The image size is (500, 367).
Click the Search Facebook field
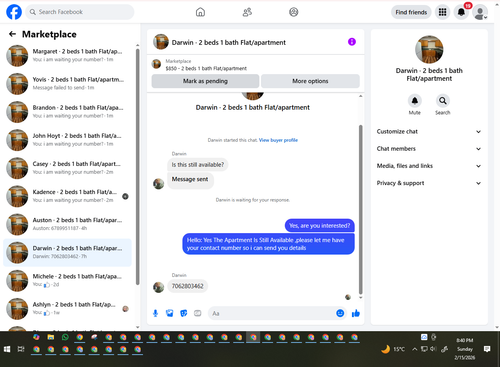coord(80,12)
